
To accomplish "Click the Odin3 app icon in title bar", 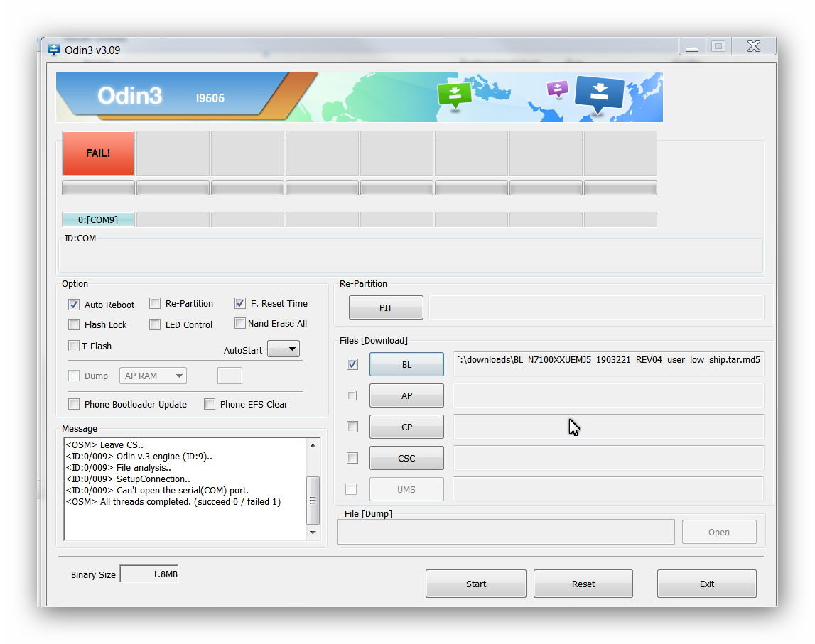I will pos(54,50).
